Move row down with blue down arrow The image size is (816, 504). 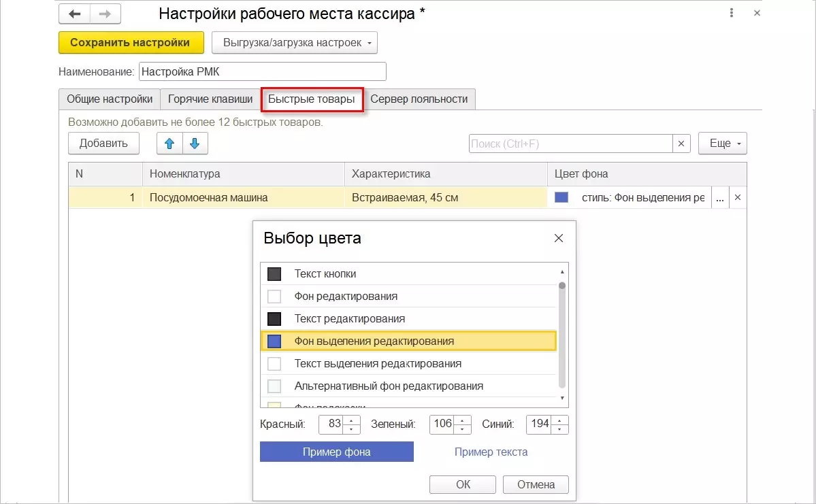pos(195,144)
